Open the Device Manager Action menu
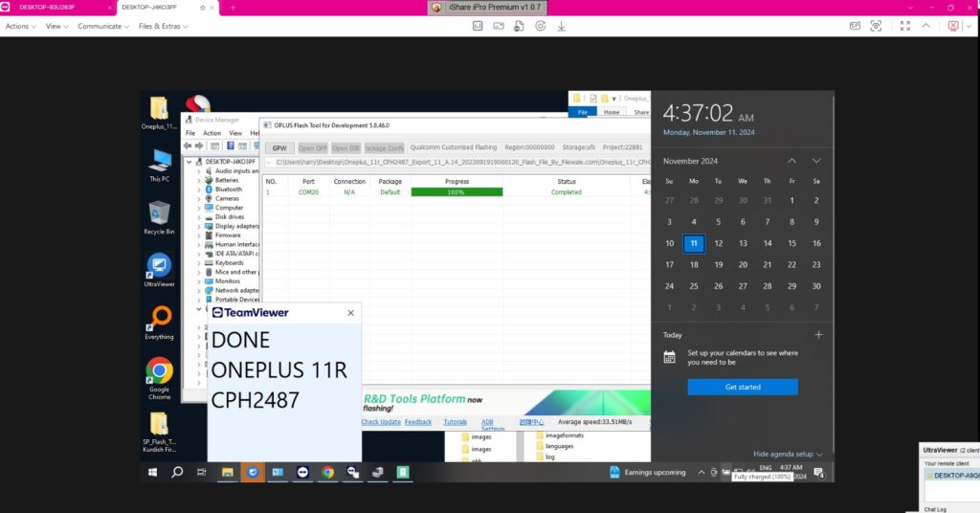Screen dimensions: 980x513 [x=212, y=133]
